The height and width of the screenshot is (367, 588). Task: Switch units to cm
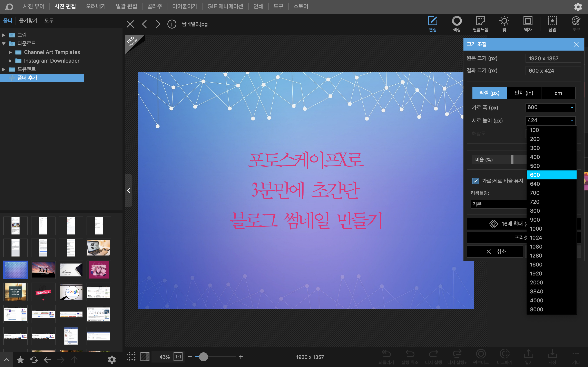pos(558,93)
